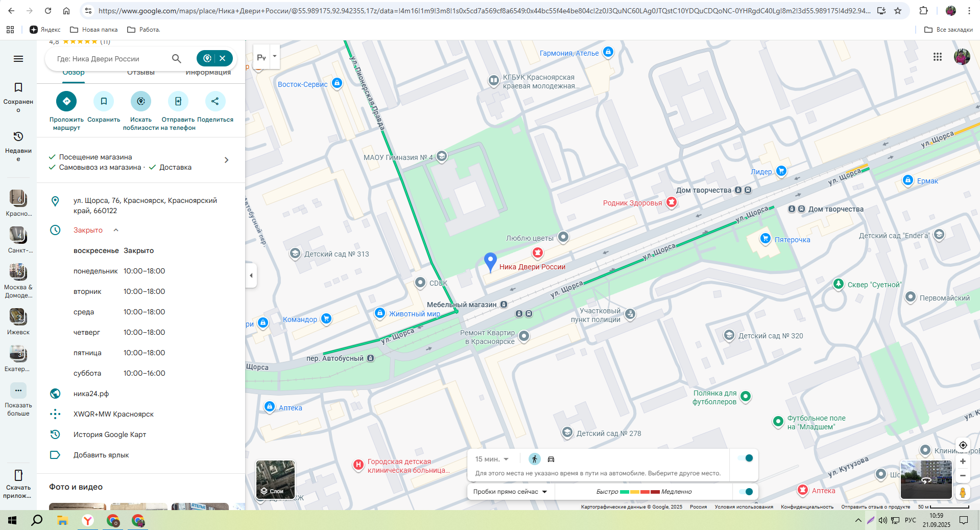This screenshot has width=980, height=530.
Task: Open the Яндекс bookmark
Action: [45, 30]
